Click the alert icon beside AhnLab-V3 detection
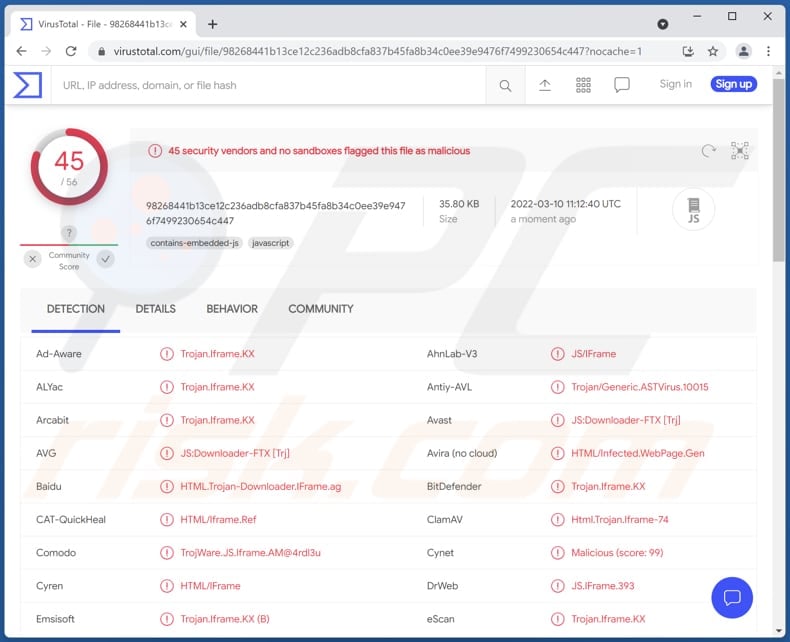The height and width of the screenshot is (642, 790). click(558, 354)
